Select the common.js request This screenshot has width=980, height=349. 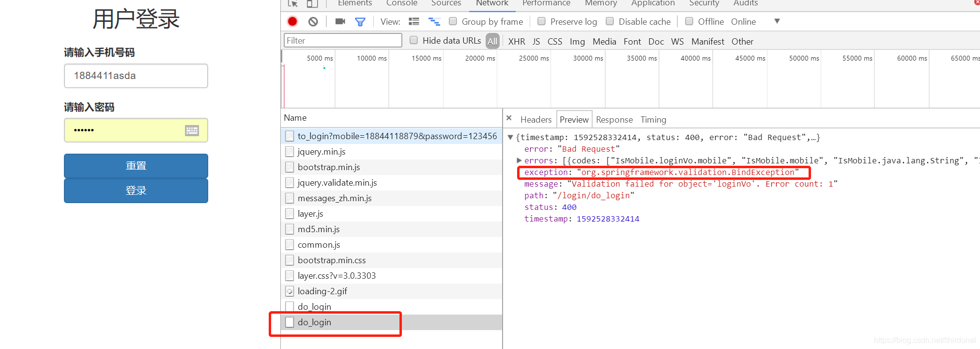click(x=391, y=245)
